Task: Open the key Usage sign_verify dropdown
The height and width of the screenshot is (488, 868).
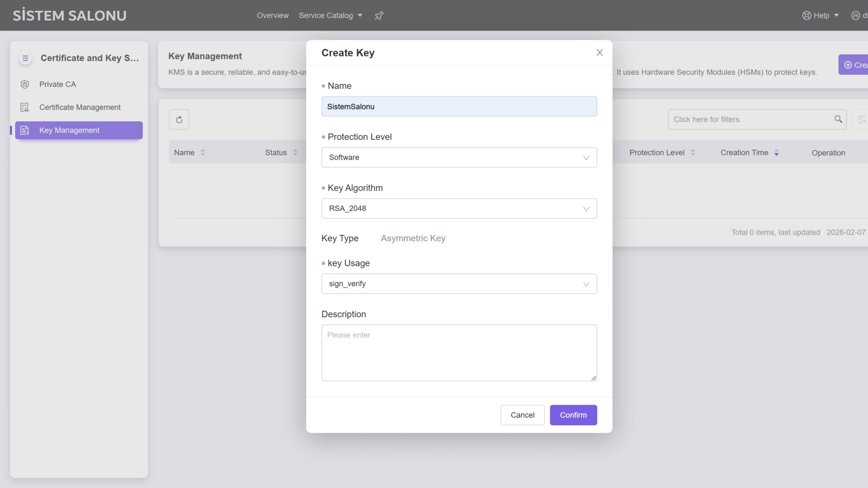Action: pyautogui.click(x=459, y=284)
